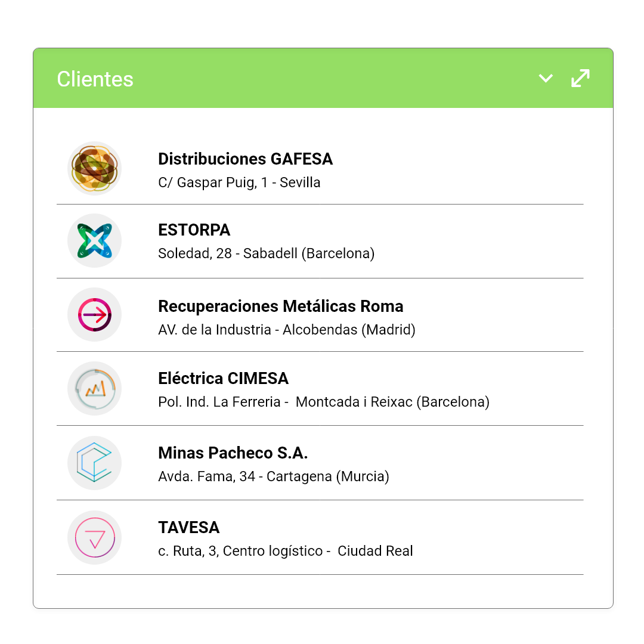Click address C/ Gaspar Puig, 1 - Sevilla
Viewport: 644px width, 644px height.
point(239,182)
